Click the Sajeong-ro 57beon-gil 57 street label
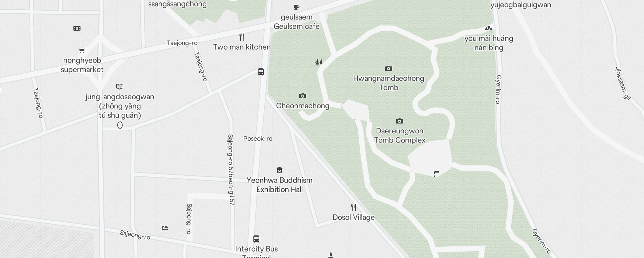 (231, 170)
